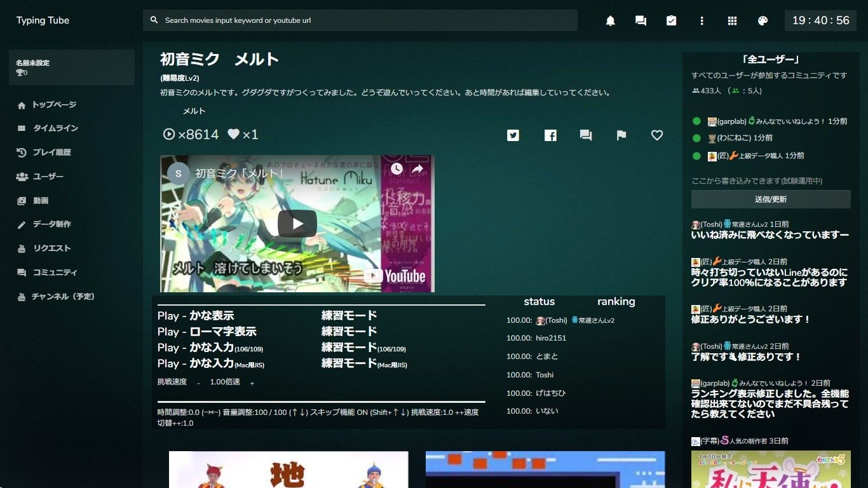Open comment 了解です、修正ありです！
This screenshot has height=488, width=868.
click(747, 357)
